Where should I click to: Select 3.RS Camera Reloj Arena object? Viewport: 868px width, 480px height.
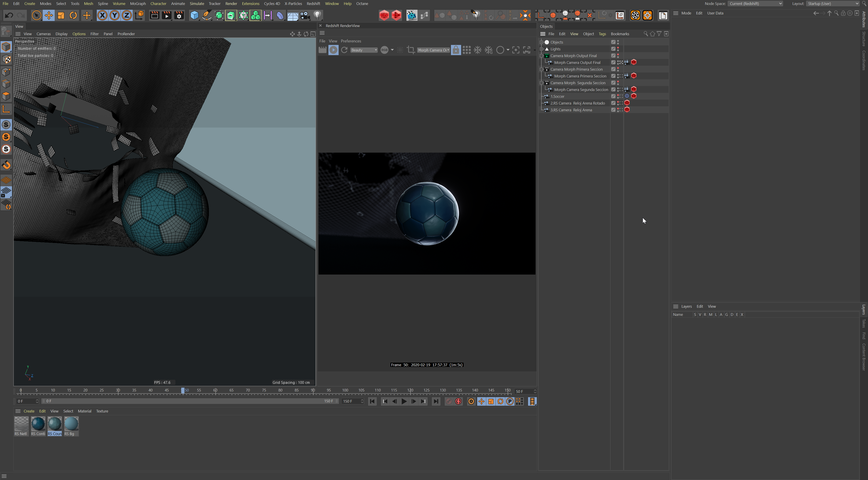pos(571,110)
